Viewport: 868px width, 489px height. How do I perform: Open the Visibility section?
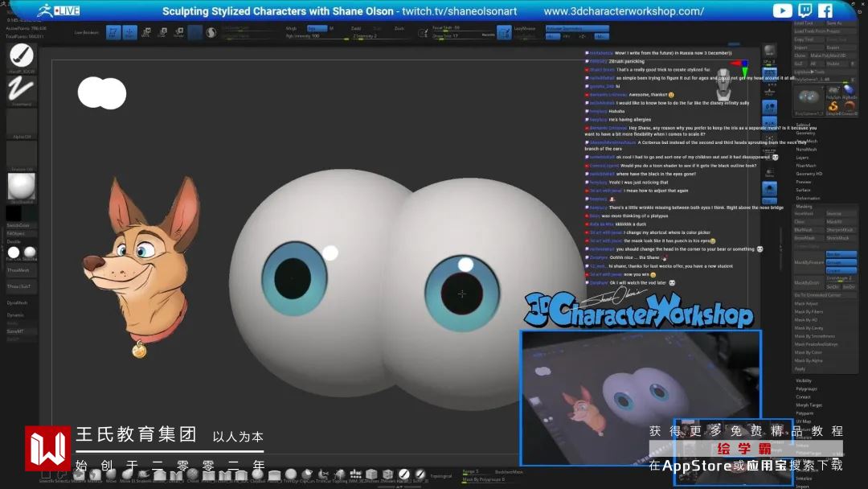point(803,380)
